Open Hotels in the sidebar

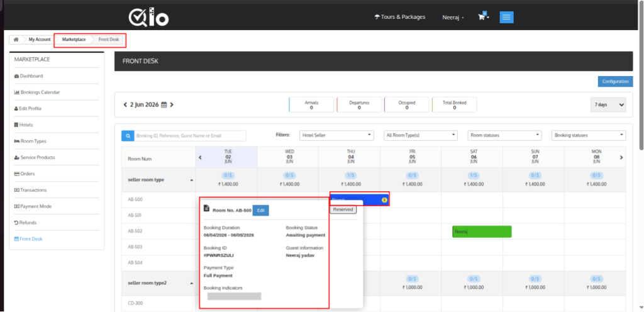pos(23,125)
